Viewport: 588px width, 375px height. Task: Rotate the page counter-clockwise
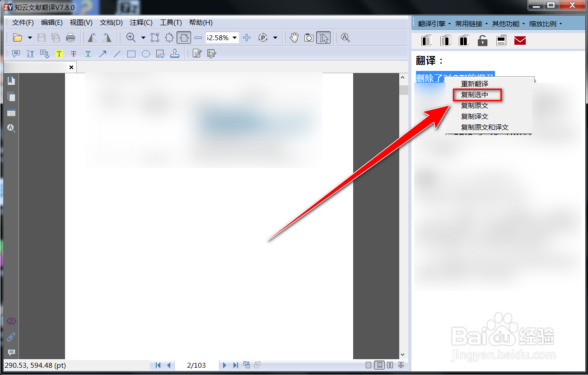(x=92, y=38)
